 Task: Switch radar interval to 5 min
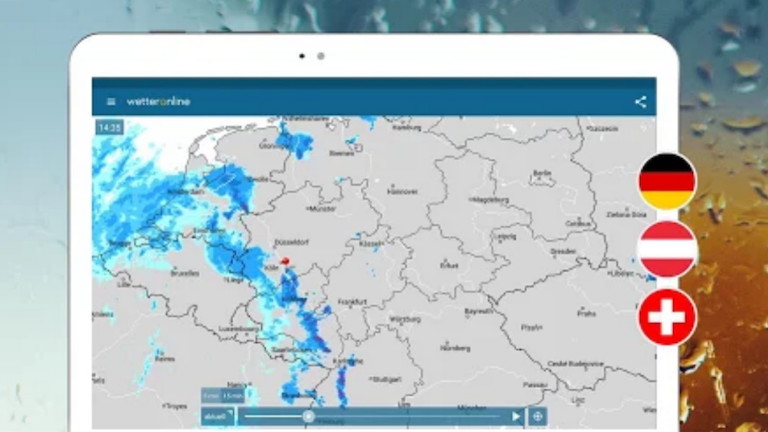[x=208, y=397]
